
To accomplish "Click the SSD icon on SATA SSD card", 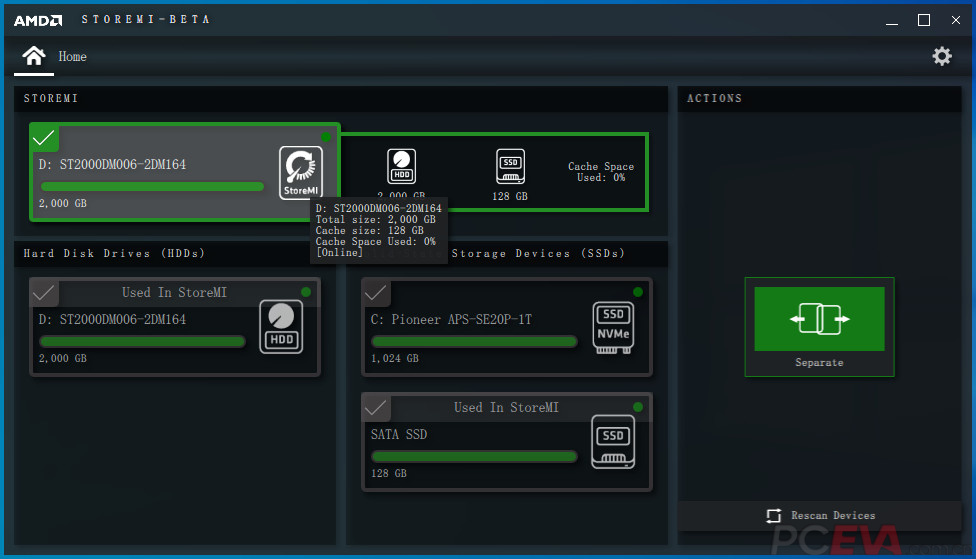I will pyautogui.click(x=613, y=442).
